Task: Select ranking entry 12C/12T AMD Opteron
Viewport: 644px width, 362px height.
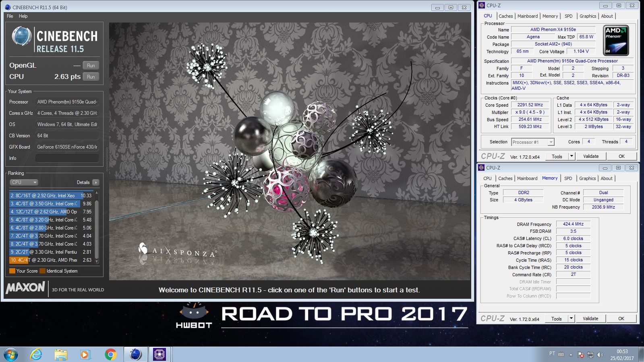Action: pyautogui.click(x=51, y=212)
